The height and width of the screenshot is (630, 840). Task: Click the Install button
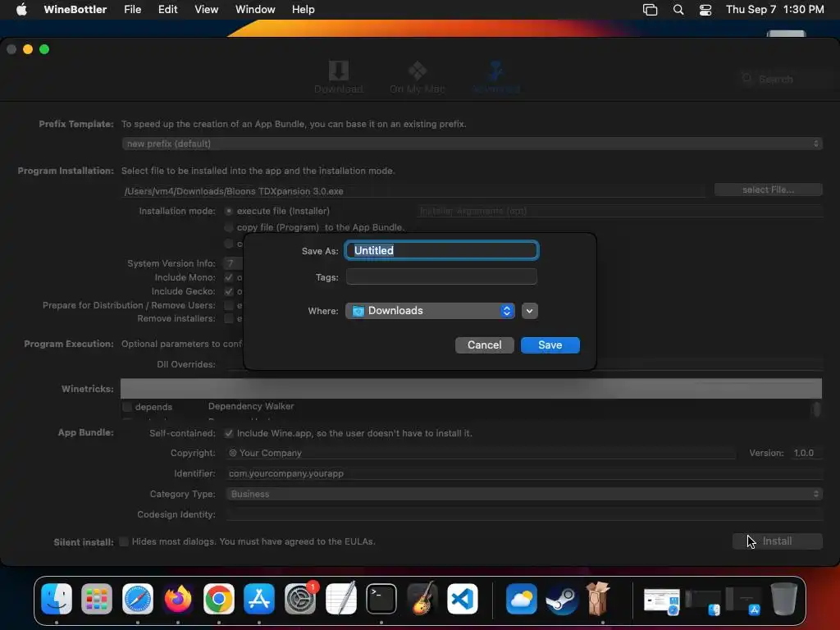point(778,541)
